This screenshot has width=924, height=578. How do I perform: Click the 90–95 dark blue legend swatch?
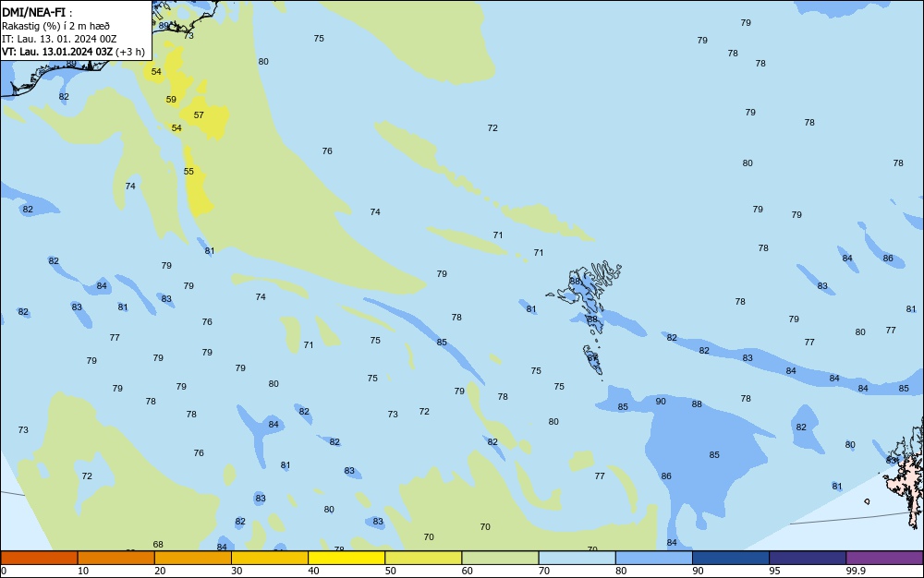click(x=731, y=558)
